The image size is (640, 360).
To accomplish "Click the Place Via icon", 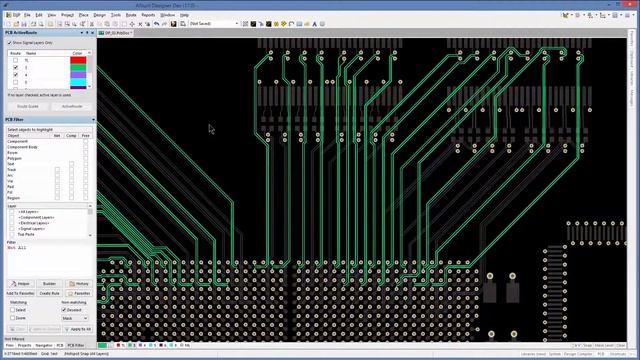I will [284, 24].
